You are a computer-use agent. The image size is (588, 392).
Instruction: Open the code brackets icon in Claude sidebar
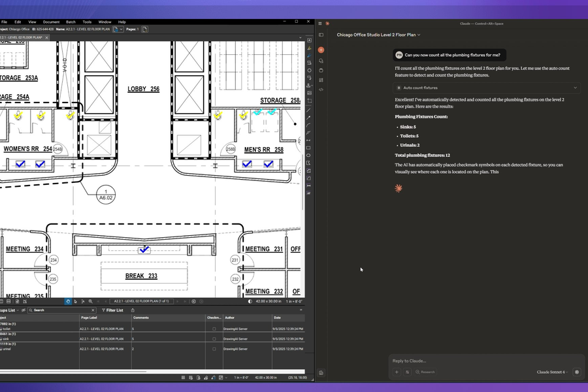[x=321, y=90]
